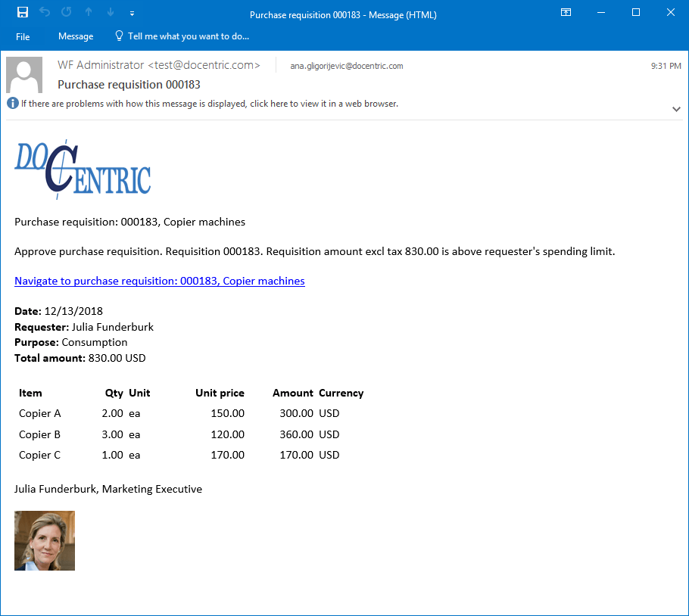The width and height of the screenshot is (689, 616).
Task: Go to next item down arrow
Action: click(x=111, y=12)
